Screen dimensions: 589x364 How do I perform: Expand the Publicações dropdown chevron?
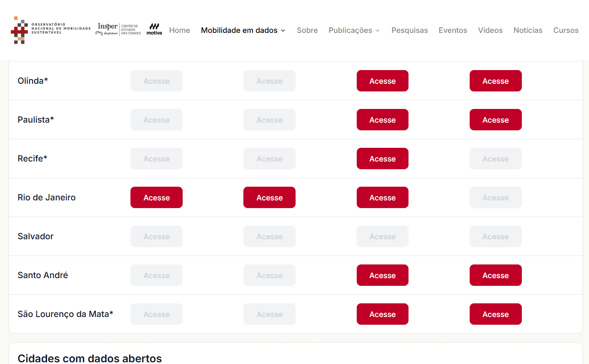pyautogui.click(x=377, y=31)
